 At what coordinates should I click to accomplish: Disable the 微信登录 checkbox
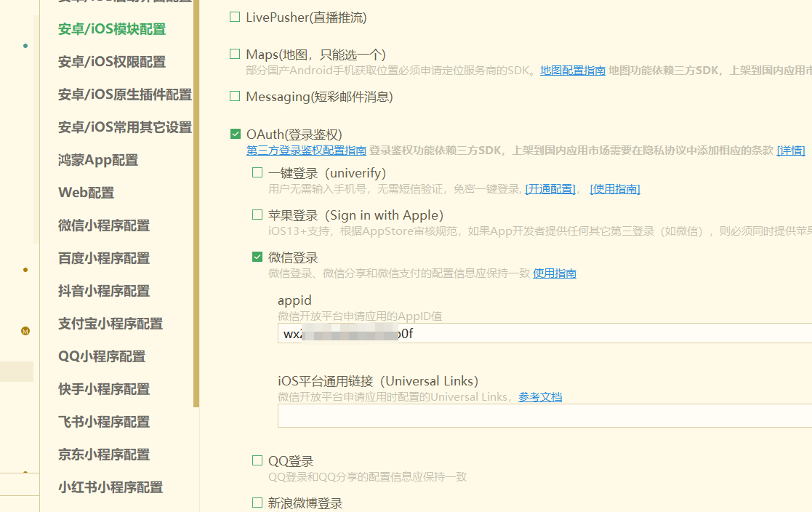coord(257,257)
